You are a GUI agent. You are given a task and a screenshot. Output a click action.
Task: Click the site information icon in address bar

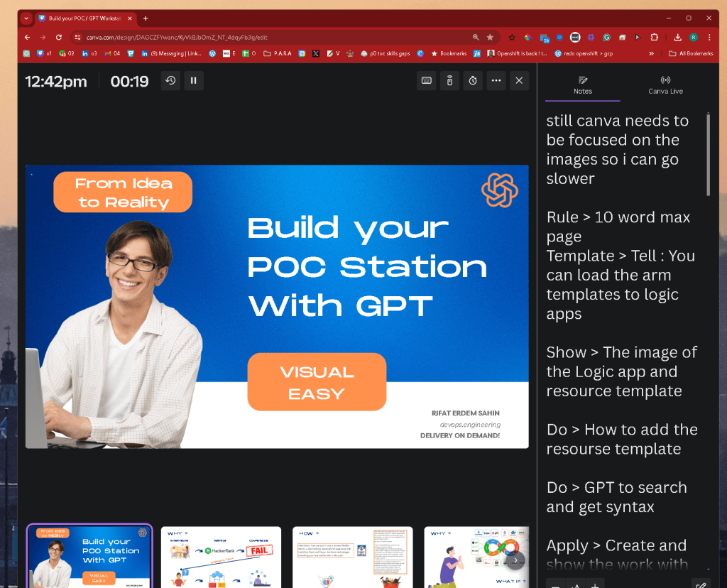(78, 37)
